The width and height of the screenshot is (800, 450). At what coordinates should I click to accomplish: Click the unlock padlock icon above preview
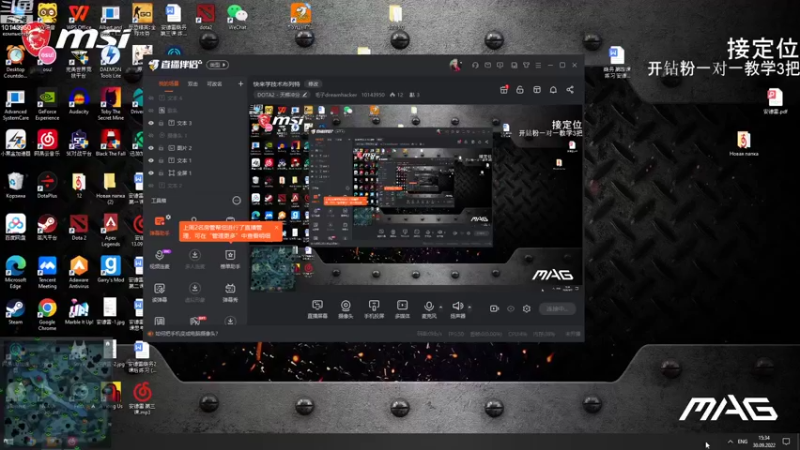point(520,90)
